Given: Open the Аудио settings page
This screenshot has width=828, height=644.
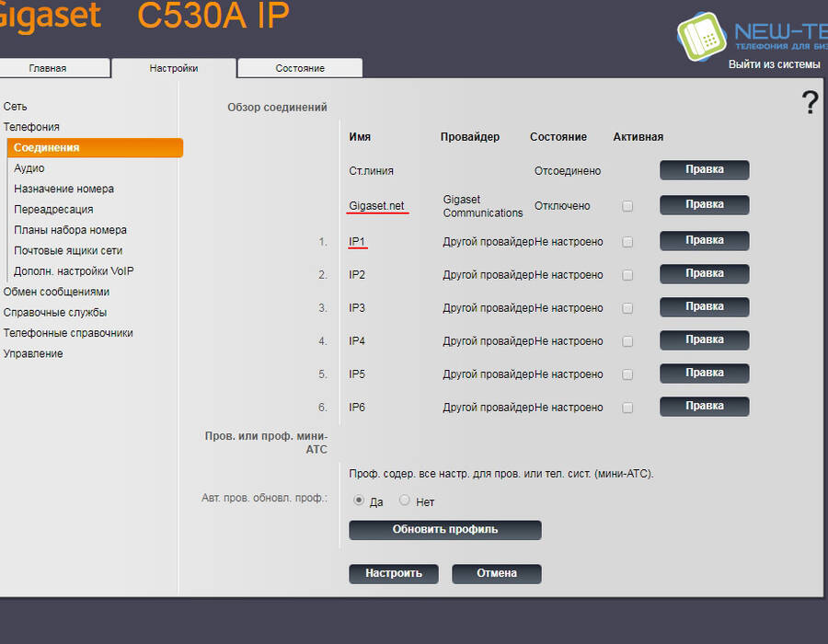Looking at the screenshot, I should 29,168.
